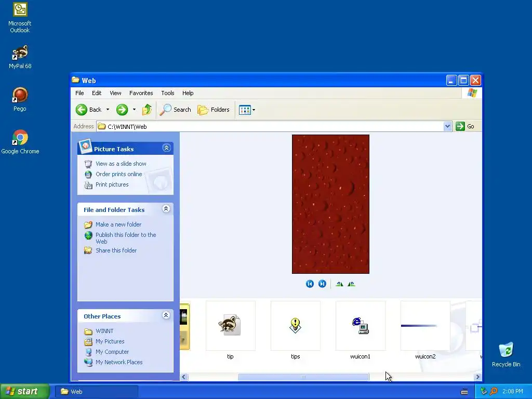This screenshot has height=399, width=532.
Task: Select the wuicon2 thumbnail
Action: [x=425, y=326]
